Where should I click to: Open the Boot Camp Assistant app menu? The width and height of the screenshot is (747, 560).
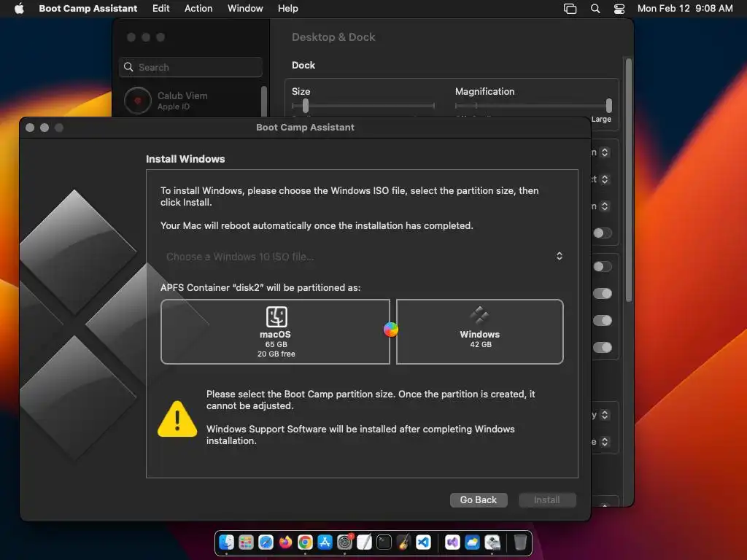[x=88, y=8]
